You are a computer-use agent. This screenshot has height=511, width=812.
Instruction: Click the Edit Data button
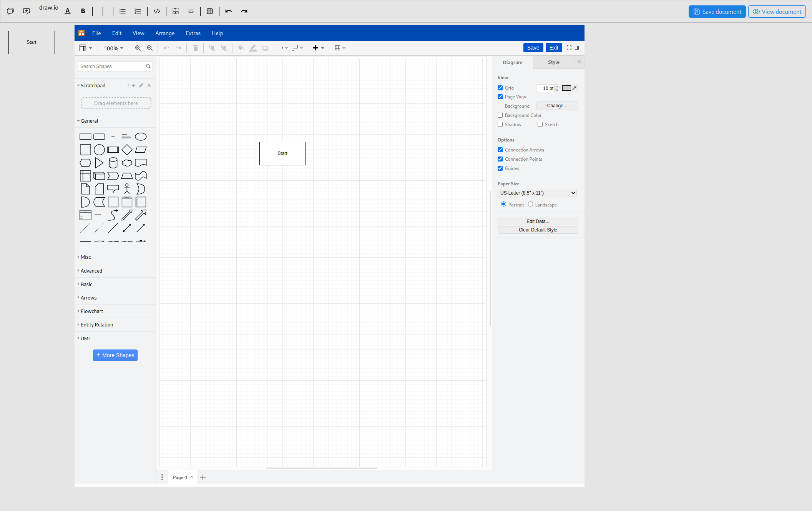(538, 221)
